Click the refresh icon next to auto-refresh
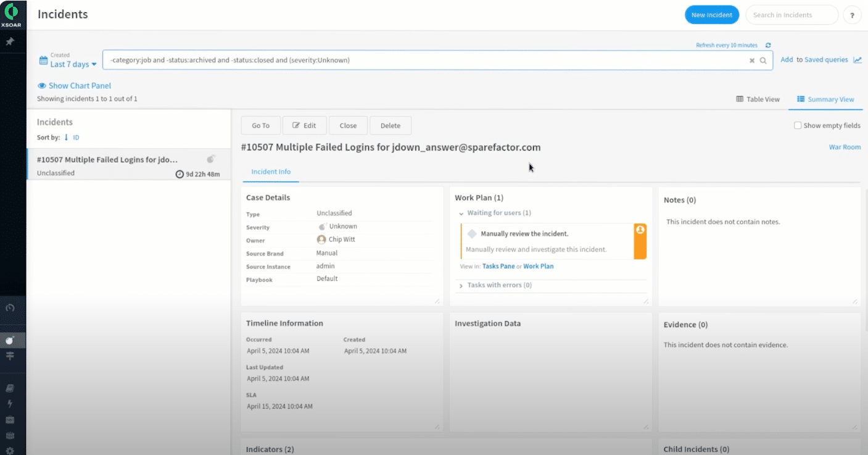868x455 pixels. [x=768, y=45]
